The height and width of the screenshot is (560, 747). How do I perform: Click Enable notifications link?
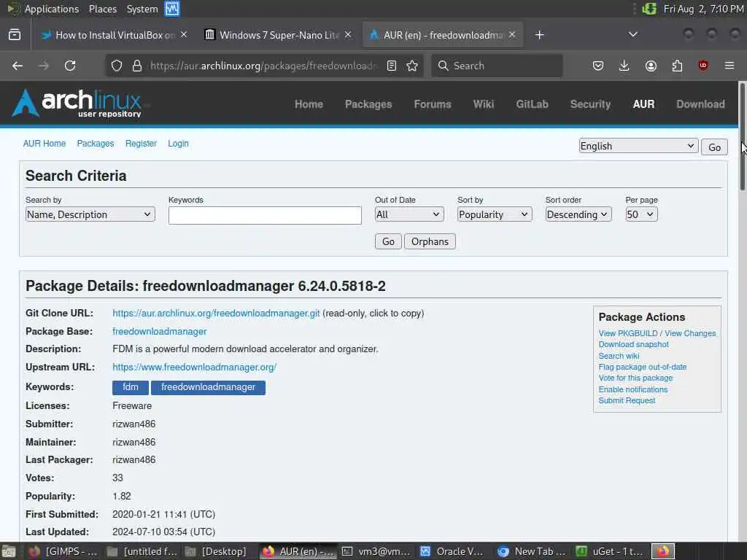point(632,389)
